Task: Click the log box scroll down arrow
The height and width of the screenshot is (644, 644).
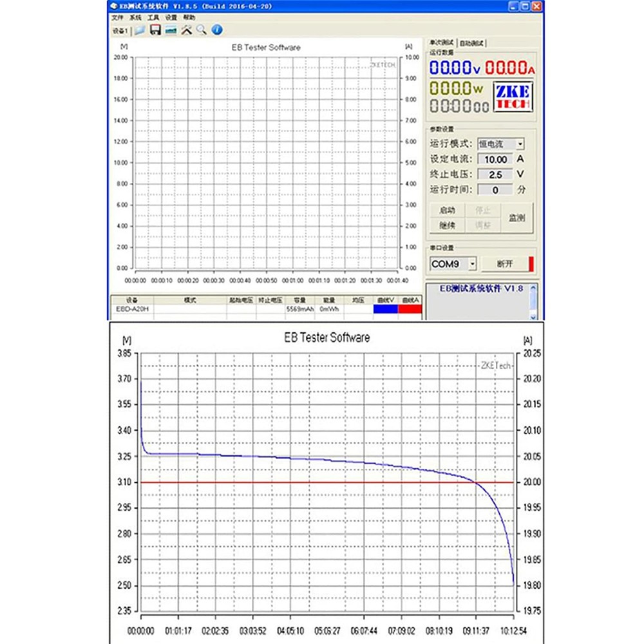Action: 533,317
